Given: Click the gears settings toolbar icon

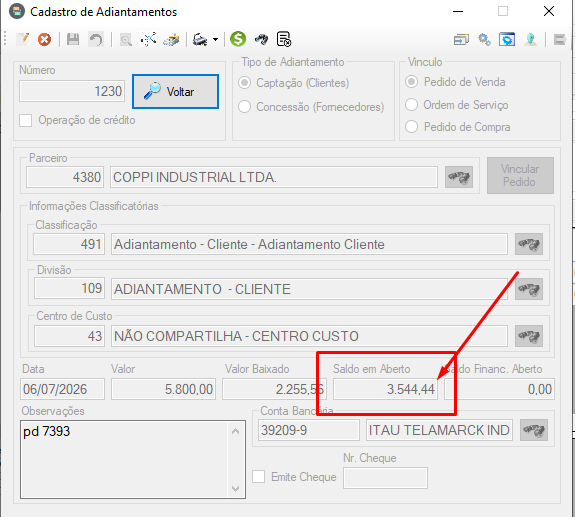Looking at the screenshot, I should tap(484, 39).
